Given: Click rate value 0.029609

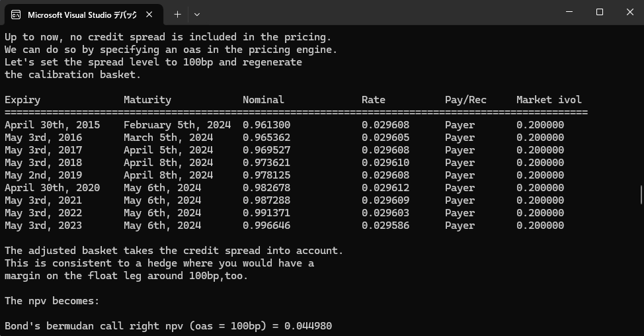Looking at the screenshot, I should pos(385,200).
